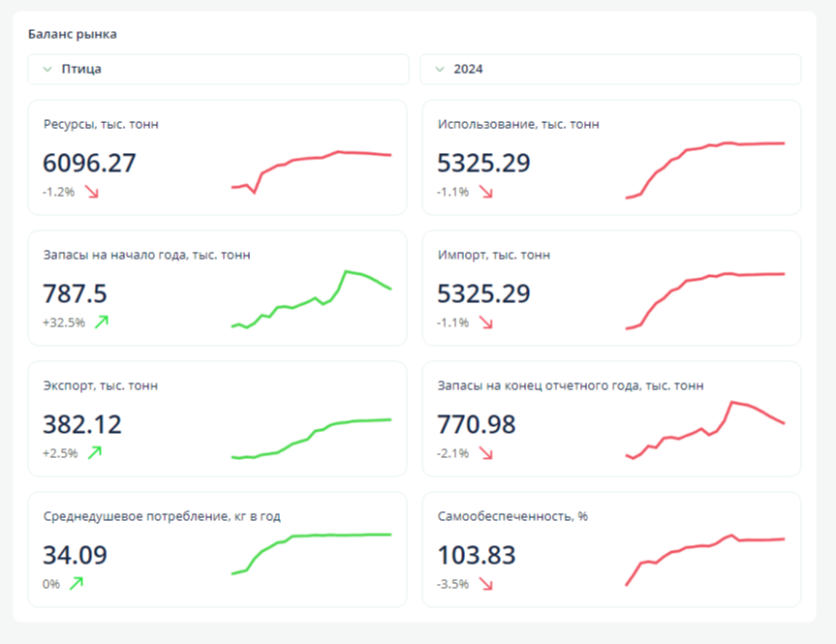Click the green up arrow in Экспорт card

pyautogui.click(x=95, y=452)
